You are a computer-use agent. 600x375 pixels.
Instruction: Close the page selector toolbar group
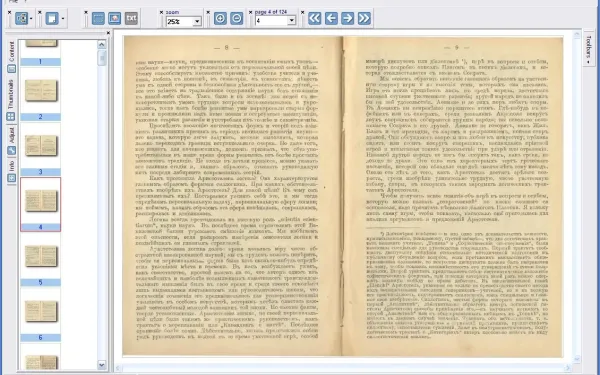coord(251,13)
